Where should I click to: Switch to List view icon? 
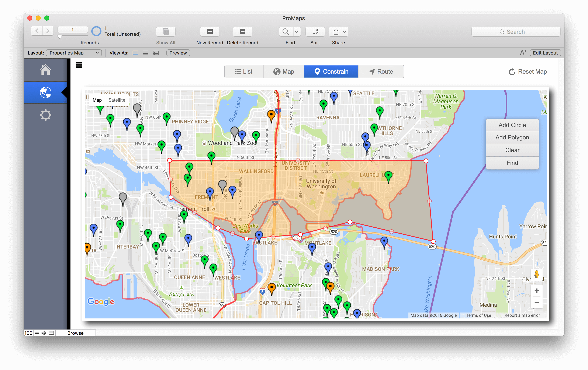pyautogui.click(x=146, y=53)
